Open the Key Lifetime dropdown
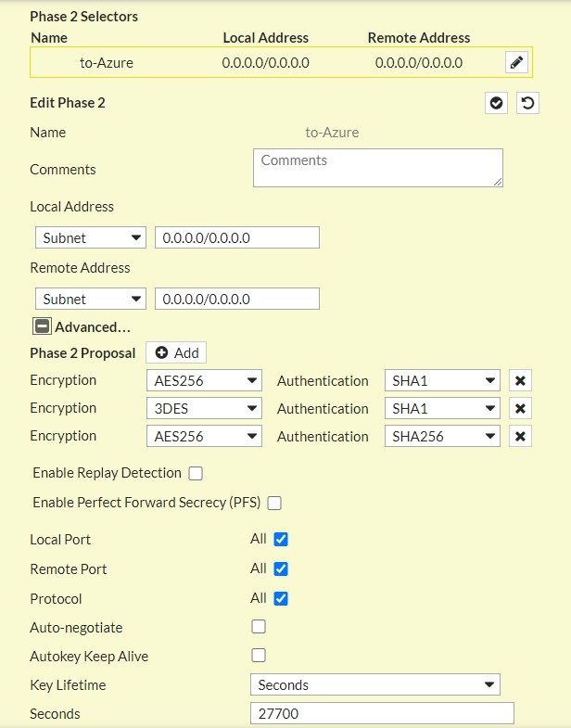 click(x=374, y=685)
